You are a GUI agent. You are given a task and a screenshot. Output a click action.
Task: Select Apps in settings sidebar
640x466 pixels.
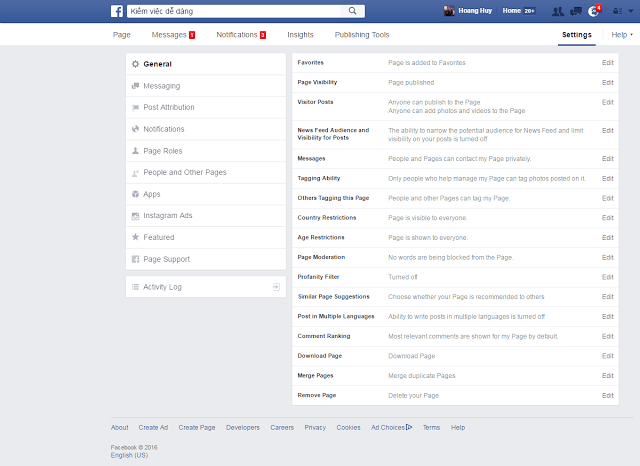[206, 194]
